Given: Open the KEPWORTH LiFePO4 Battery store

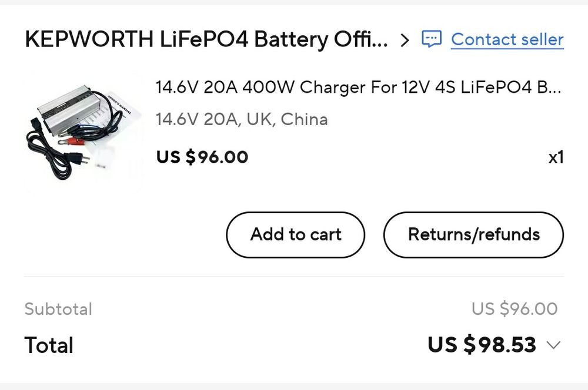Looking at the screenshot, I should pos(206,39).
